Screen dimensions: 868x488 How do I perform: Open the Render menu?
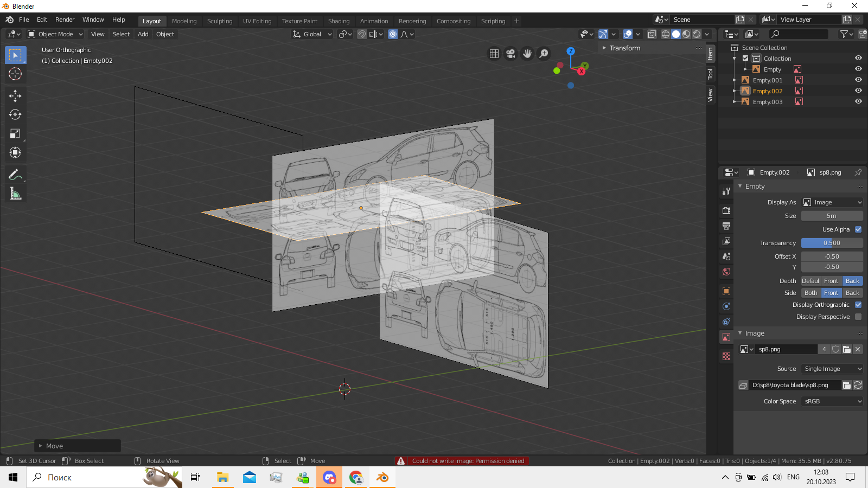click(x=65, y=20)
